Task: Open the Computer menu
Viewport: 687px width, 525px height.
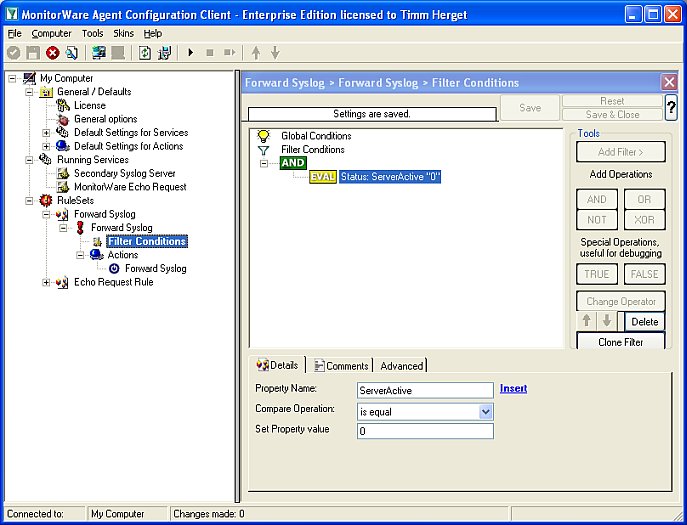Action: [x=51, y=34]
